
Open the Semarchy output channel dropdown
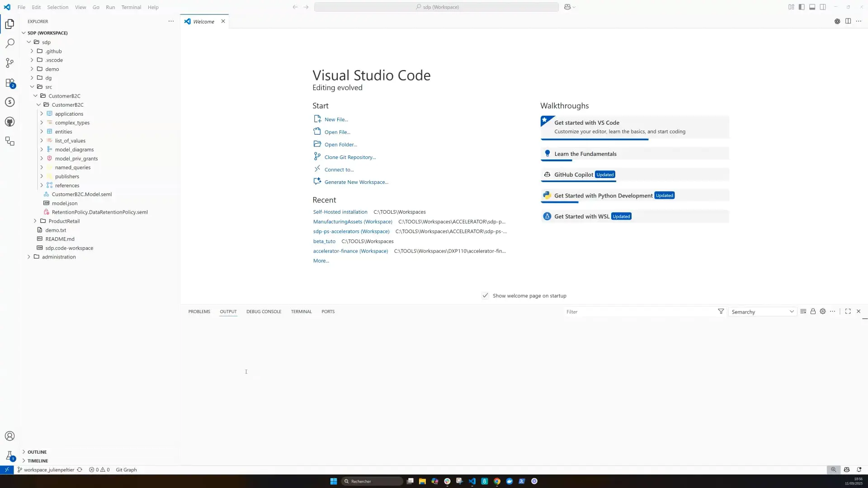[762, 312]
